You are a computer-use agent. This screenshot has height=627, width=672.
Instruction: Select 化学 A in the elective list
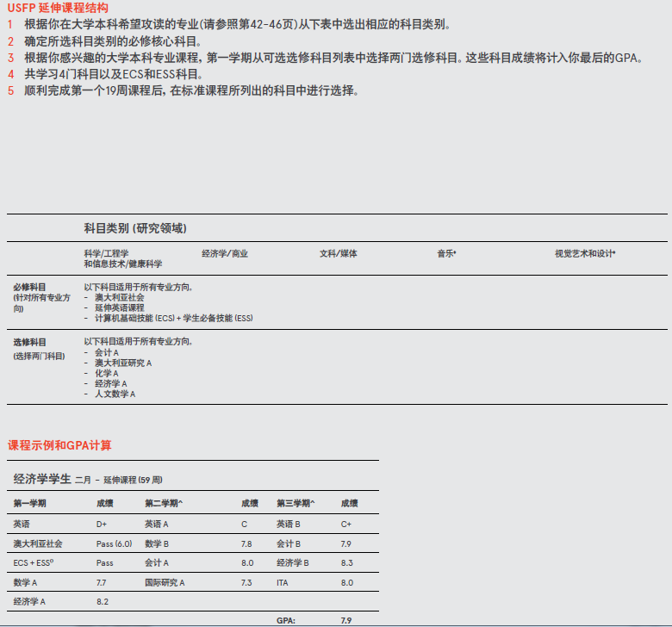pos(107,373)
